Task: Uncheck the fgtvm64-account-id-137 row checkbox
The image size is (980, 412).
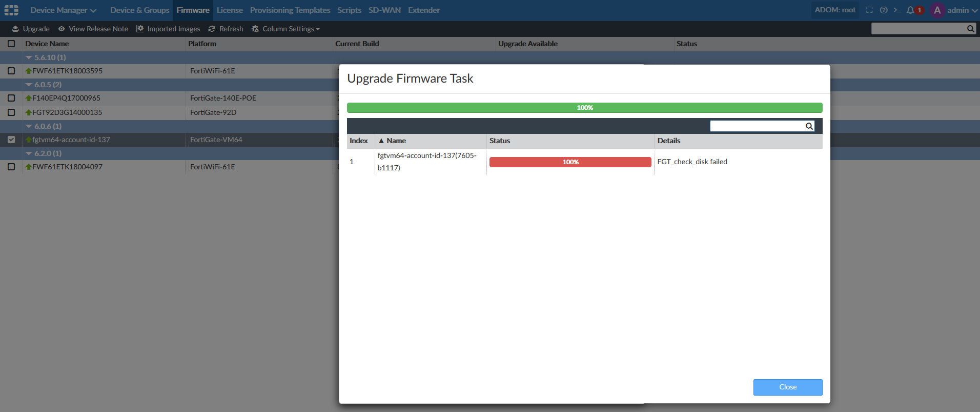Action: click(11, 140)
